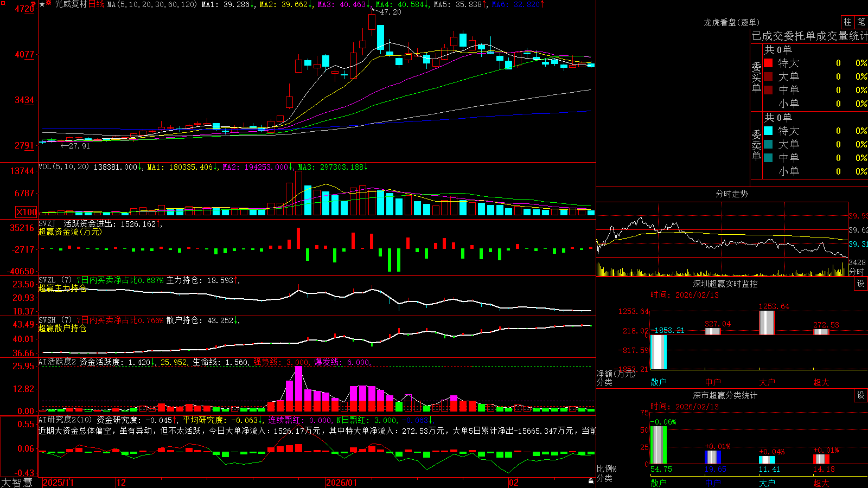
Task: Click the 散户持仓: 43.252 value
Action: (x=200, y=320)
